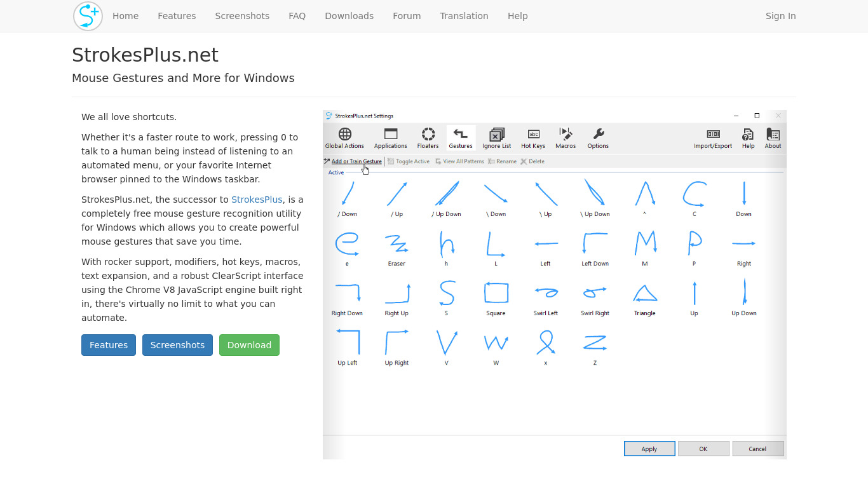Screen dimensions: 868x488
Task: Select the Eraser gesture
Action: (x=397, y=248)
